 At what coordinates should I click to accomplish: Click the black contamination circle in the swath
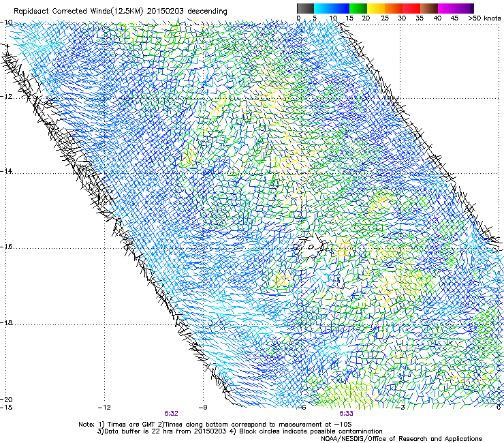(x=311, y=247)
